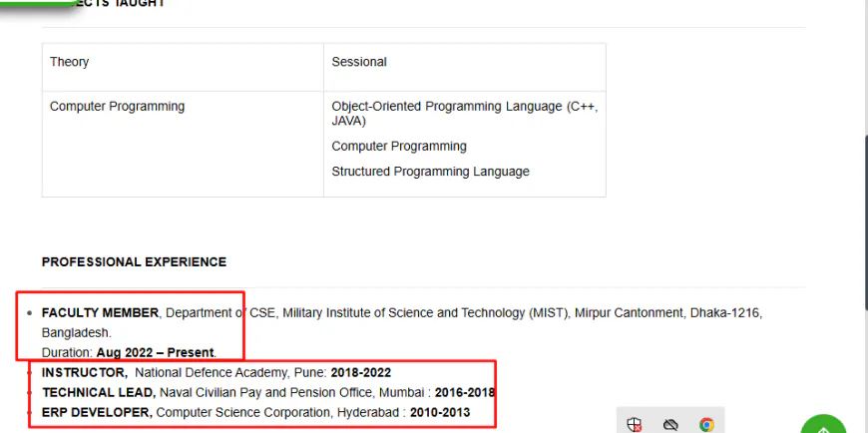Click the 2018-2022 date text
The height and width of the screenshot is (433, 868).
[361, 372]
